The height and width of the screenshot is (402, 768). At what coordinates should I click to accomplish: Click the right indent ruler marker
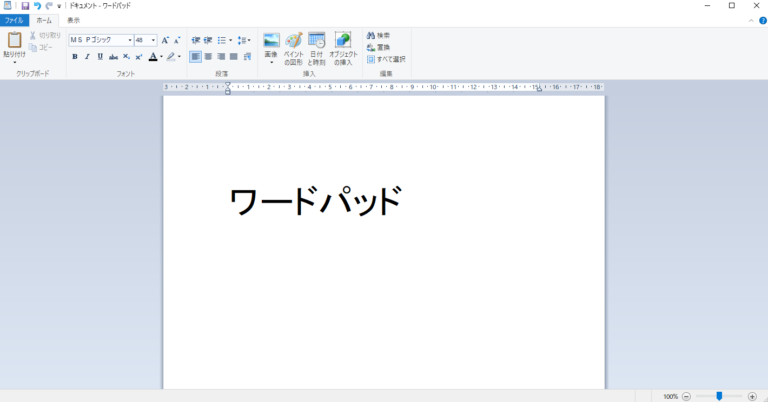coord(539,89)
